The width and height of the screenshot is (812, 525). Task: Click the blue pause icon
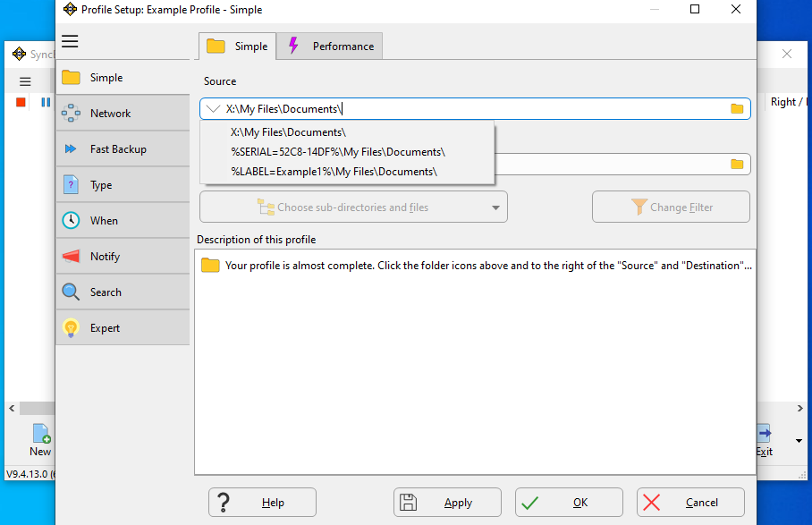pyautogui.click(x=46, y=102)
